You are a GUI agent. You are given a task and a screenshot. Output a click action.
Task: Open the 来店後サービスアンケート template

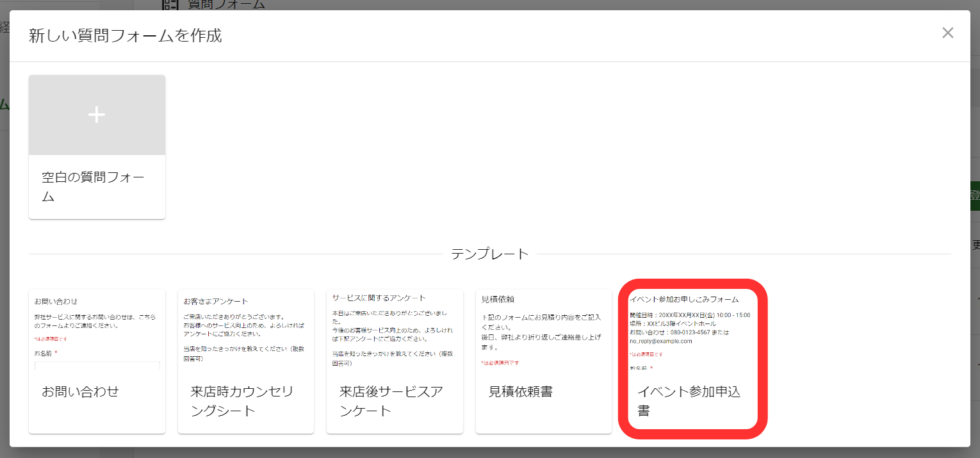coord(395,361)
